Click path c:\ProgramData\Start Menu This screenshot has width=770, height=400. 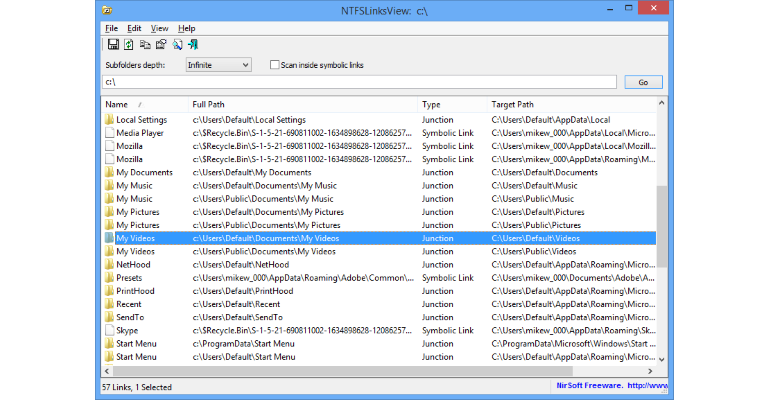tap(244, 344)
